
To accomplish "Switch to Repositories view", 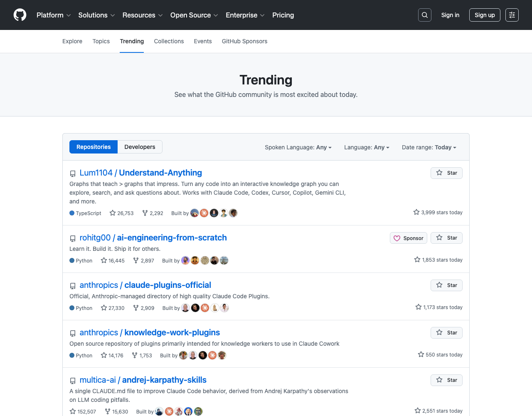I will [94, 147].
